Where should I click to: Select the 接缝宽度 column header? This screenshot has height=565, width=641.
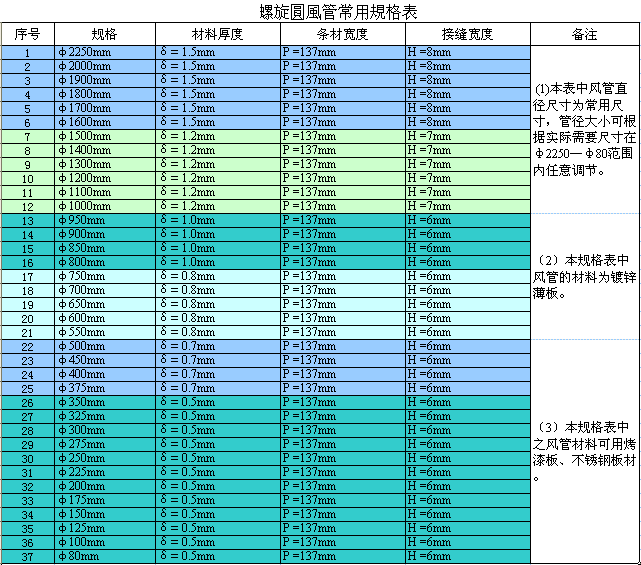[467, 34]
